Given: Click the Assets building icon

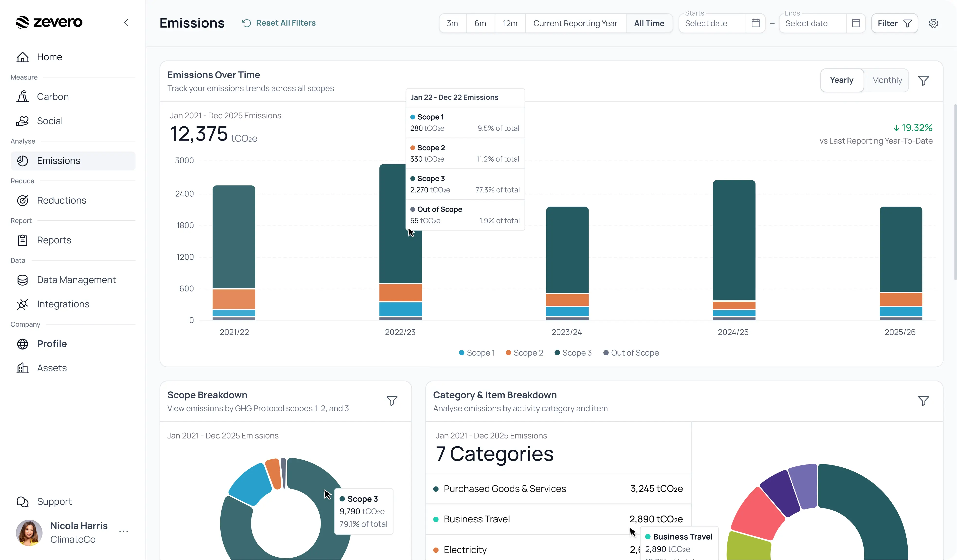Looking at the screenshot, I should click(x=22, y=368).
